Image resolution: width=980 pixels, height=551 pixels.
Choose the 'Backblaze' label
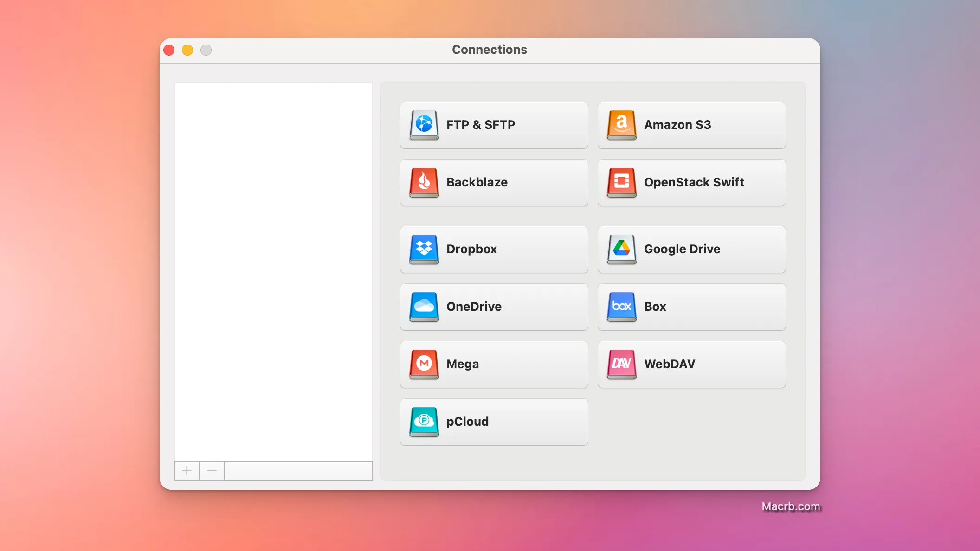pyautogui.click(x=477, y=182)
